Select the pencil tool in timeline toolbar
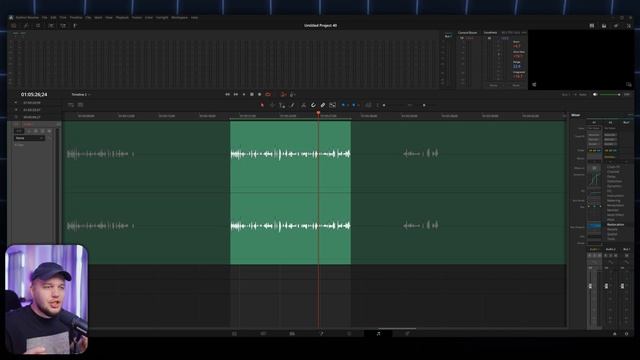The image size is (640, 360). (292, 105)
